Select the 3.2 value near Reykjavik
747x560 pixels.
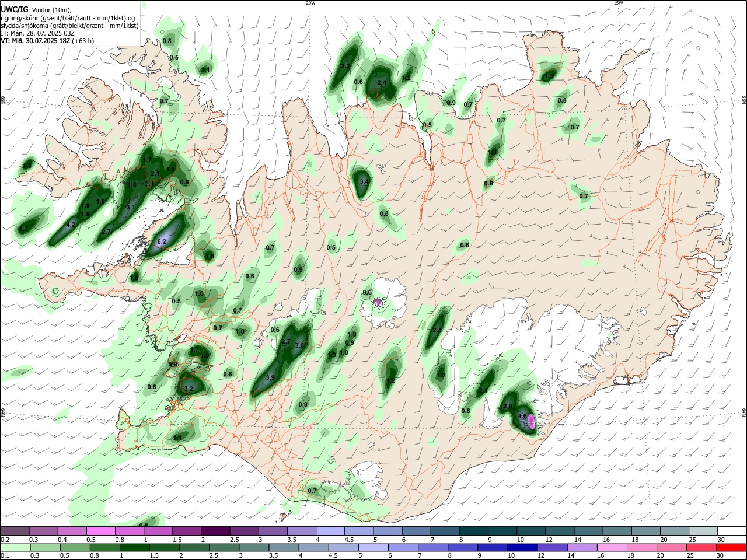189,388
